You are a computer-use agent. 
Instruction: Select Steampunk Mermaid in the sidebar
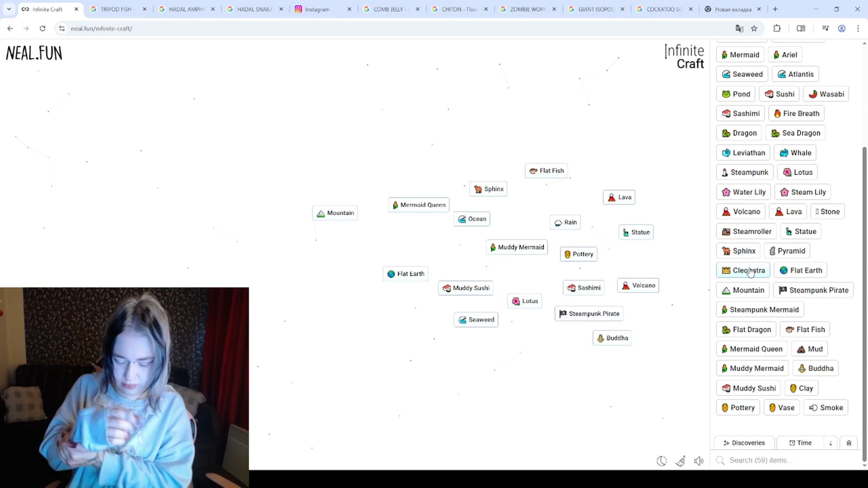tap(760, 310)
